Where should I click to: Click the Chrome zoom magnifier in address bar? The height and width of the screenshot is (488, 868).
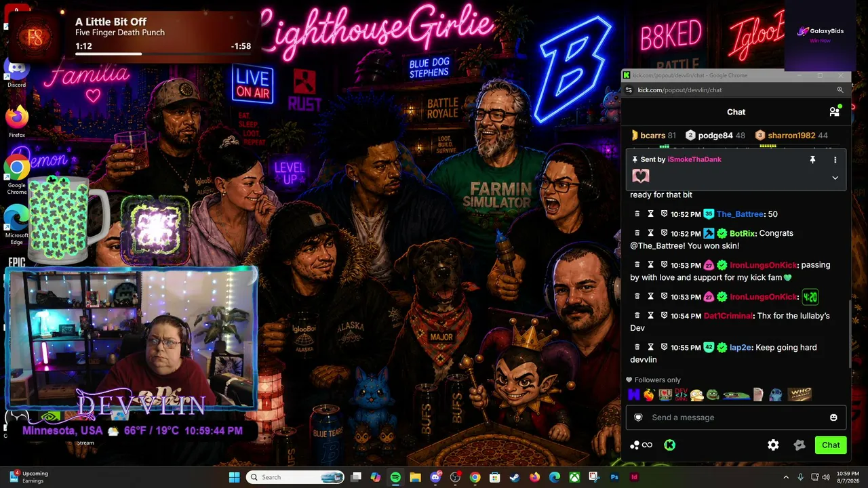(840, 90)
